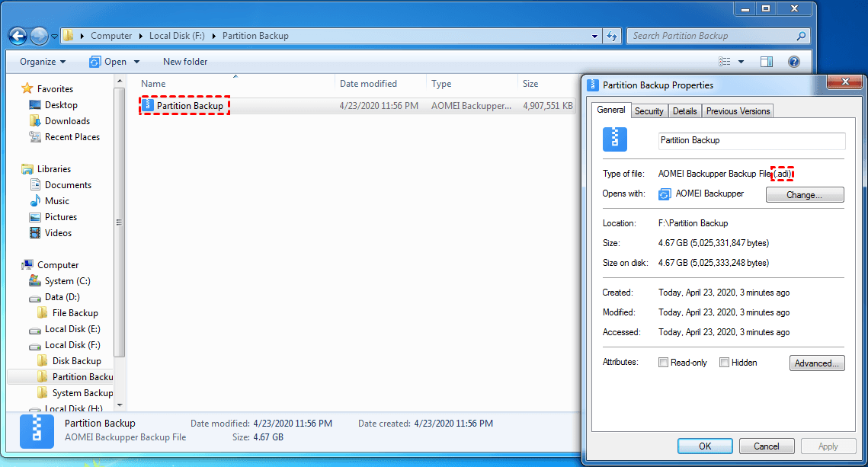
Task: Click the Change your view icon
Action: point(724,62)
